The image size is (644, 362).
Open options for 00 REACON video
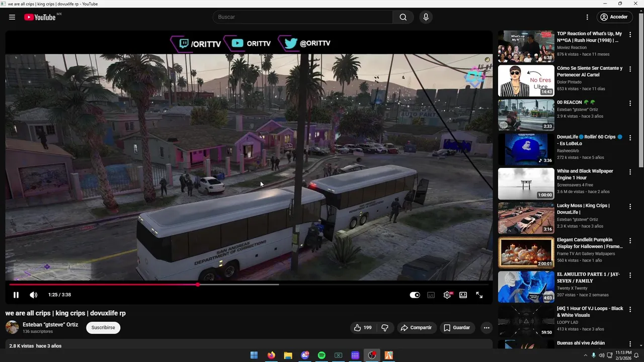(x=630, y=103)
